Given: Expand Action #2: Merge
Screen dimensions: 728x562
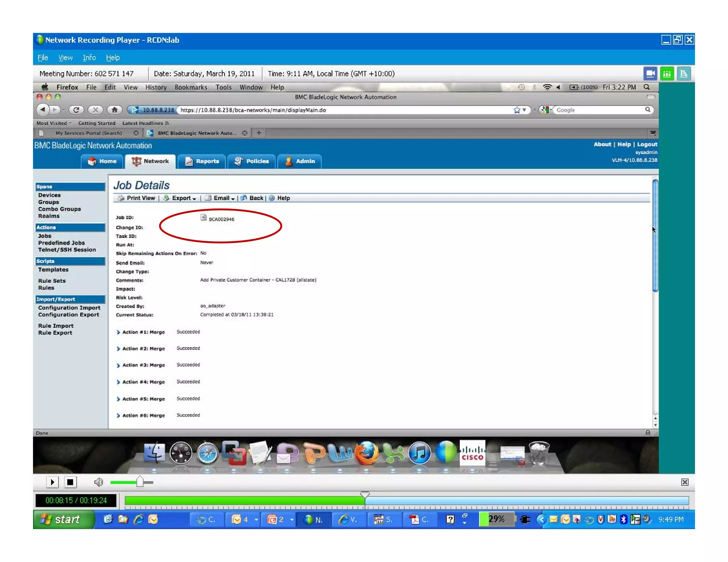Looking at the screenshot, I should [x=118, y=349].
